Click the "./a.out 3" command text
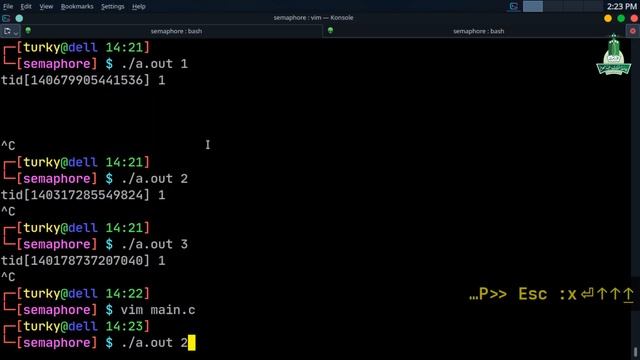Viewport: 640px width, 360px height. pyautogui.click(x=154, y=244)
